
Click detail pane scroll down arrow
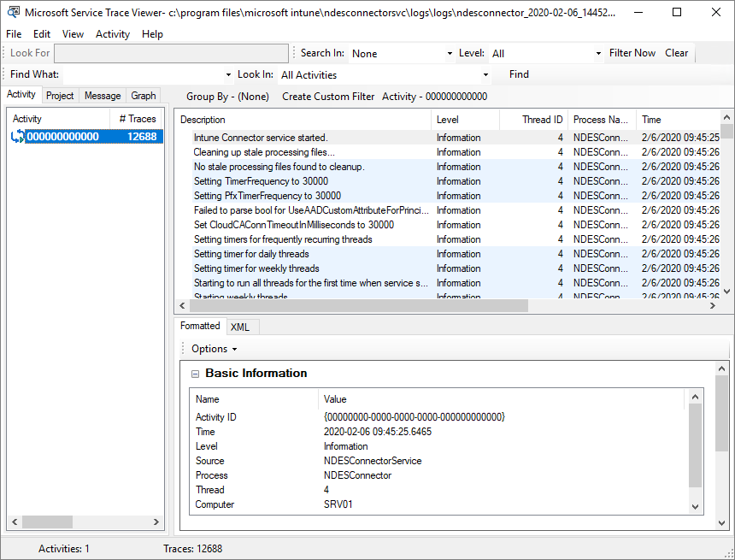click(x=722, y=523)
